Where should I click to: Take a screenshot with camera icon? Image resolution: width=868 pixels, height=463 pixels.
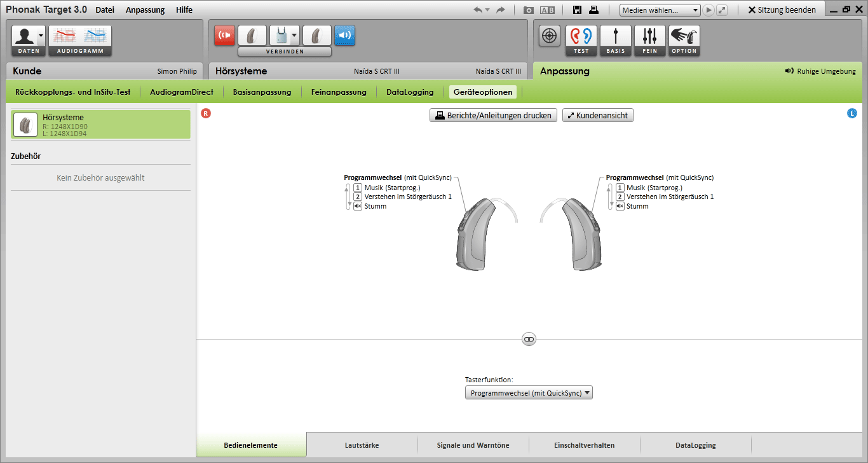(x=528, y=10)
